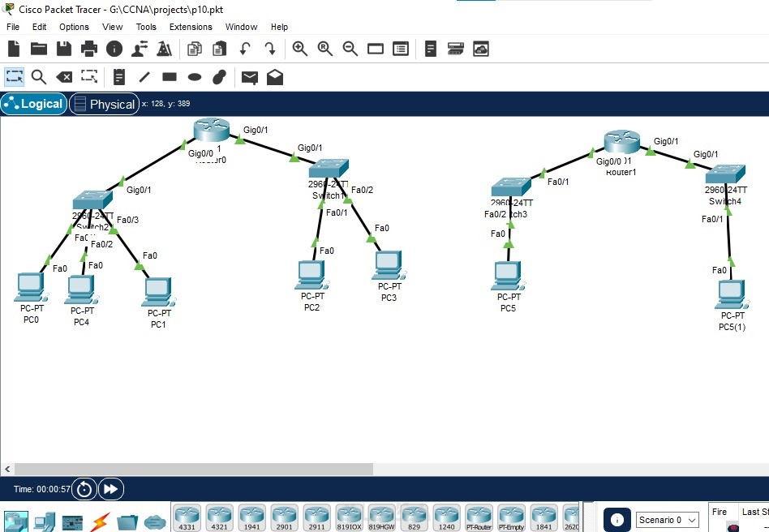Open the Tools menu

pos(146,27)
